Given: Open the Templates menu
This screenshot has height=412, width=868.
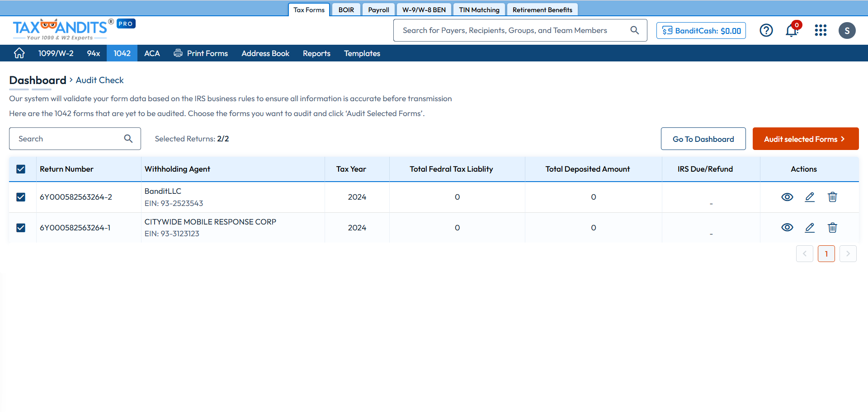Looking at the screenshot, I should coord(362,53).
